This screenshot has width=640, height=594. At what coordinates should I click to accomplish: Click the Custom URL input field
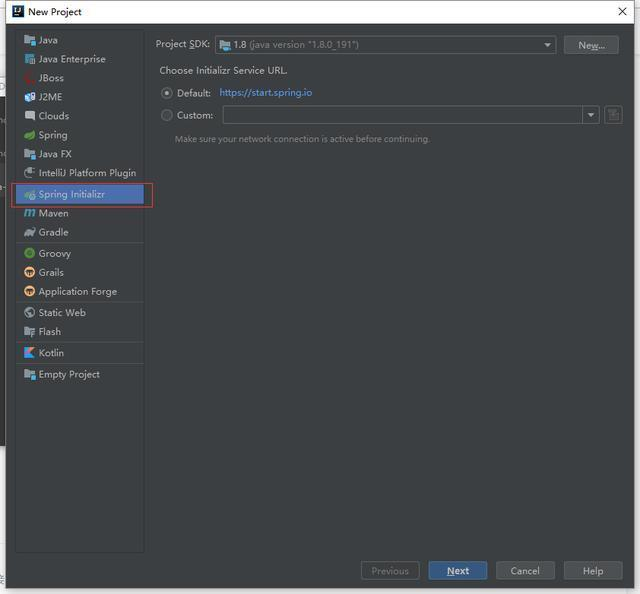coord(402,115)
